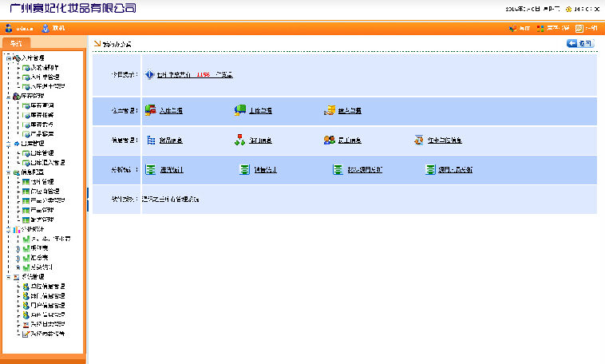
Task: Click the colorful home icon in top-right bar
Action: [x=512, y=28]
